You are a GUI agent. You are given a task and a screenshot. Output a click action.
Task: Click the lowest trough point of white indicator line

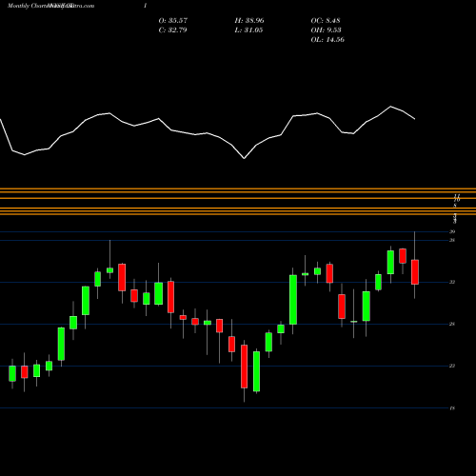[244, 158]
